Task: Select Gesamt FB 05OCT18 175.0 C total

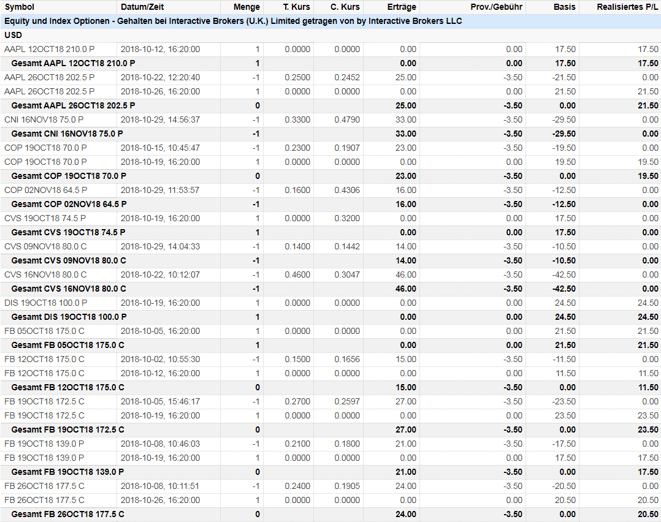Action: point(330,345)
